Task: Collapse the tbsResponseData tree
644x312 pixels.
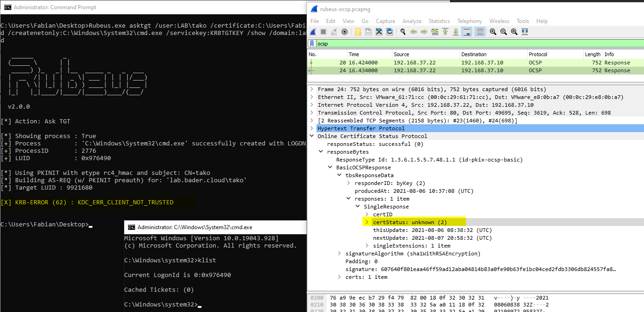Action: pyautogui.click(x=338, y=175)
